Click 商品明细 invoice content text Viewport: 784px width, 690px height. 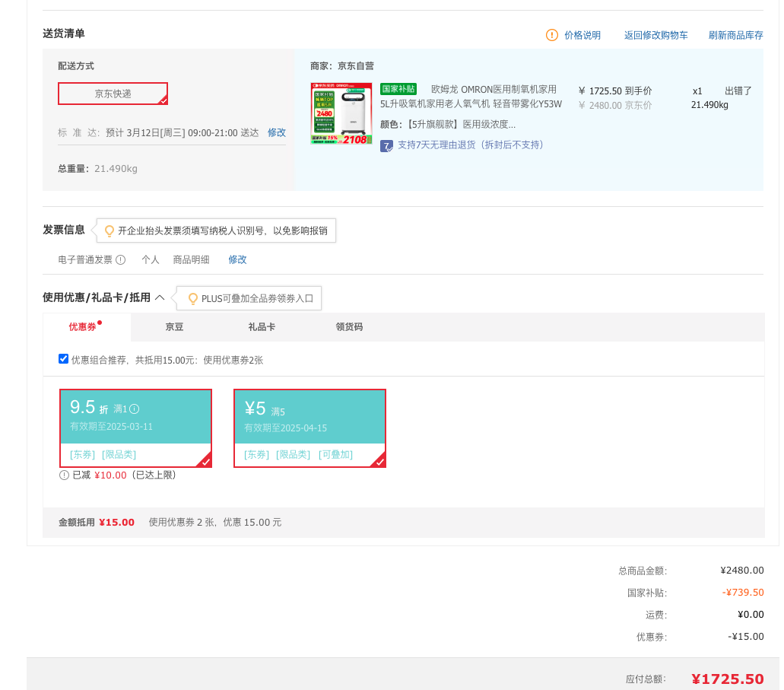pyautogui.click(x=191, y=259)
